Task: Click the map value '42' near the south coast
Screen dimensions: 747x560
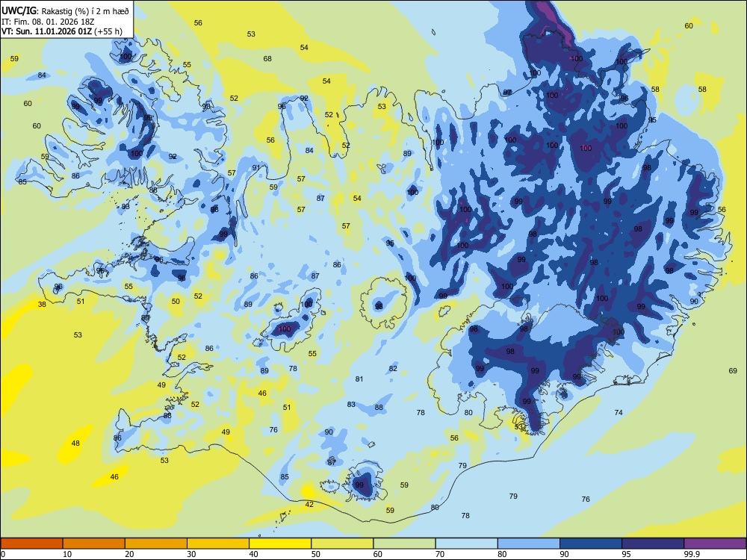Action: (309, 504)
